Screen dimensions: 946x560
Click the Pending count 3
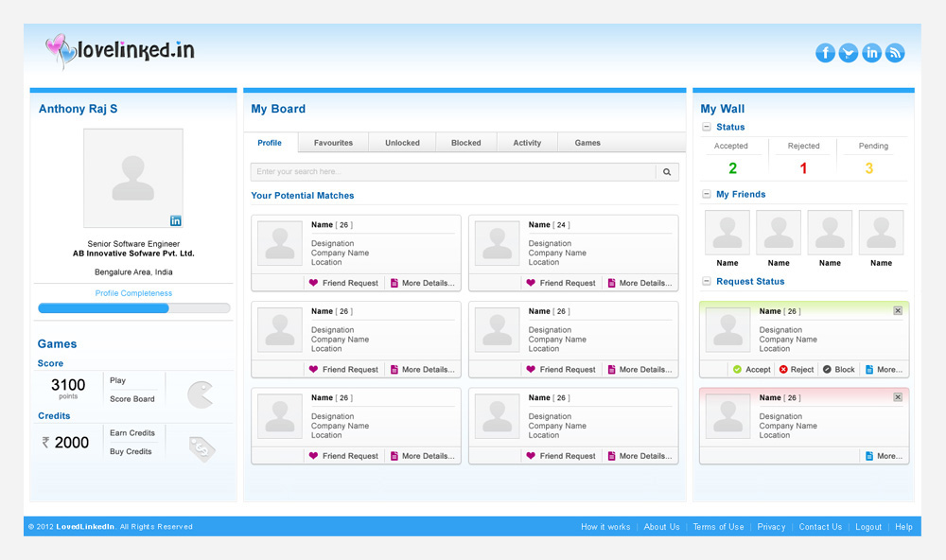pyautogui.click(x=868, y=168)
